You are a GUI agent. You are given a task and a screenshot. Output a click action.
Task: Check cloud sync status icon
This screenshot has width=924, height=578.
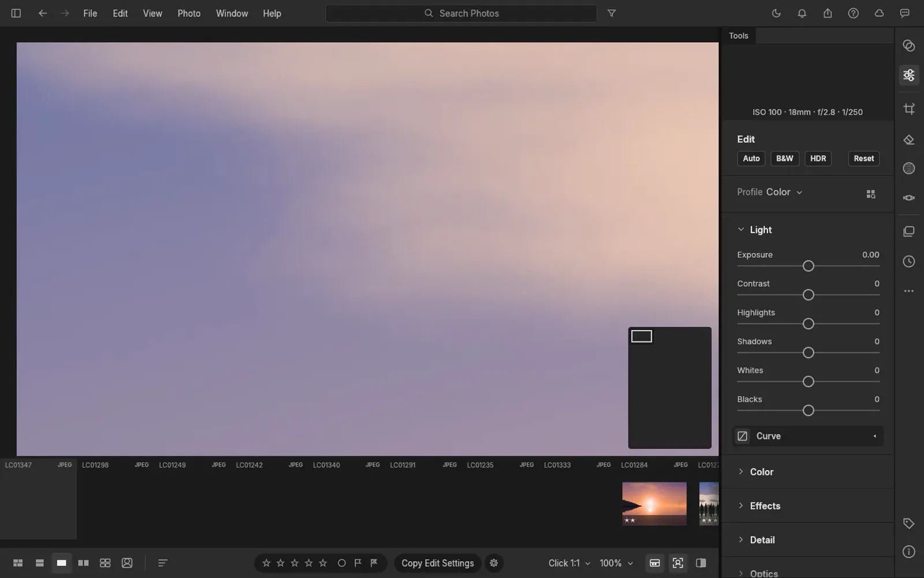coord(879,13)
